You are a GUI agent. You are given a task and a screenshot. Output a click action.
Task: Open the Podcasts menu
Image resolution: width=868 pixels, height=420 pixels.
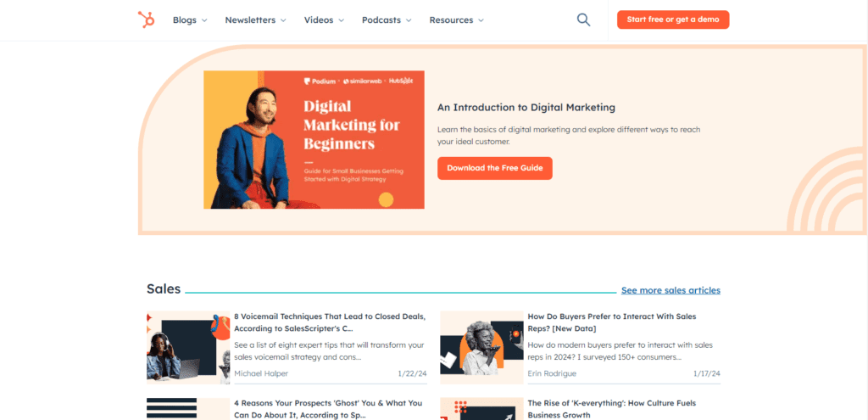point(387,20)
